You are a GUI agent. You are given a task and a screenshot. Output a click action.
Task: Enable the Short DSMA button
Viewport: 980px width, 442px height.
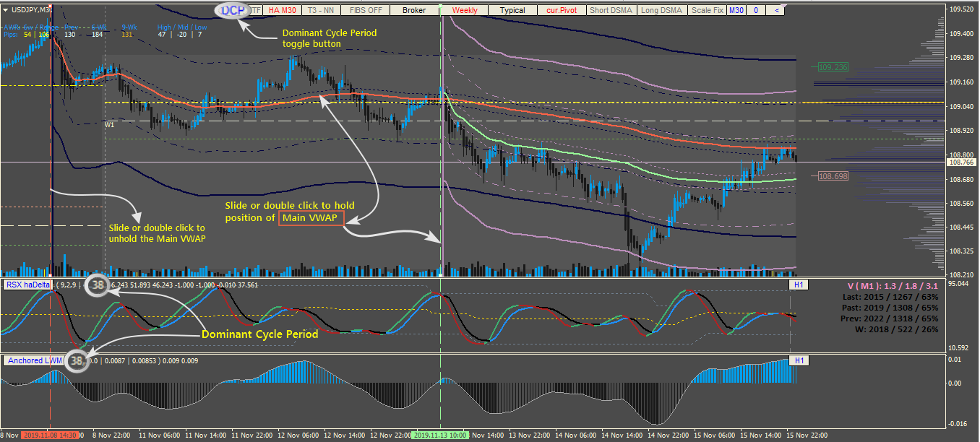[611, 10]
